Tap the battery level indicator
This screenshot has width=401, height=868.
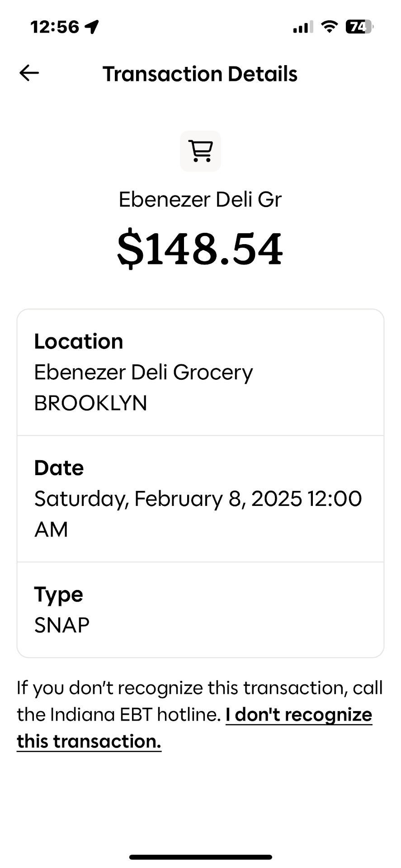pos(359,27)
